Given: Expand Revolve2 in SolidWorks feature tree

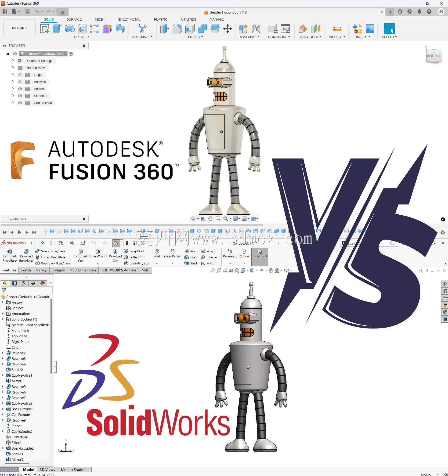Looking at the screenshot, I should pos(3,353).
